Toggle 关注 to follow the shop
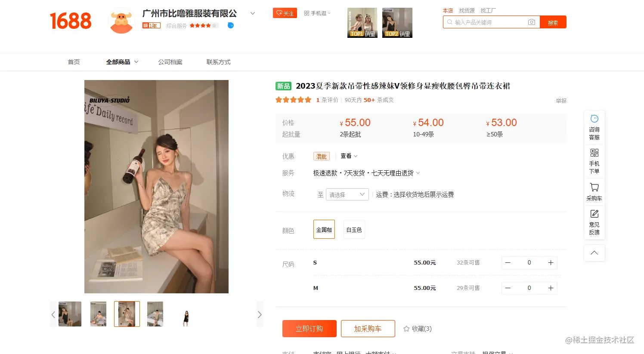This screenshot has height=354, width=644. pos(285,13)
